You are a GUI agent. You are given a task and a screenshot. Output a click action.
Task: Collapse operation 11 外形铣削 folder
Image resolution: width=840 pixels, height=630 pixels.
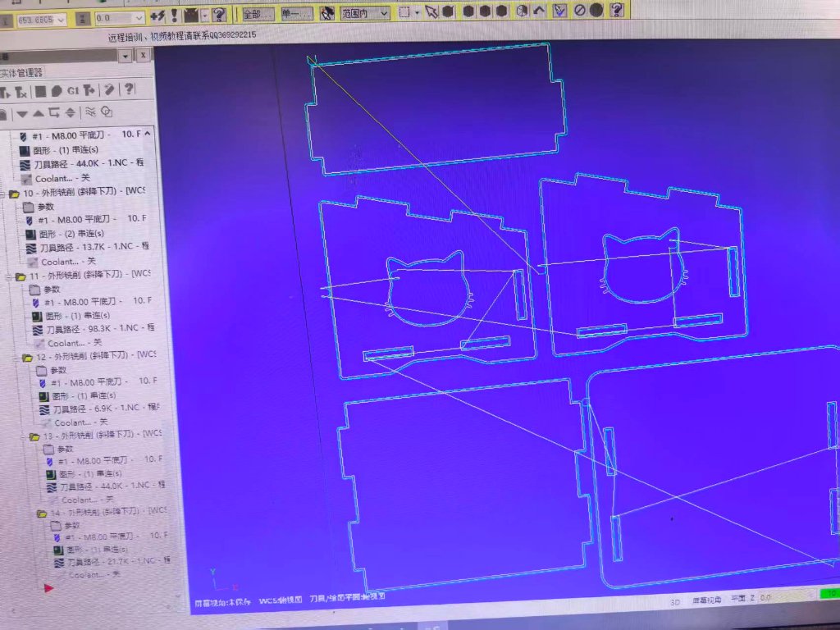[x=8, y=277]
